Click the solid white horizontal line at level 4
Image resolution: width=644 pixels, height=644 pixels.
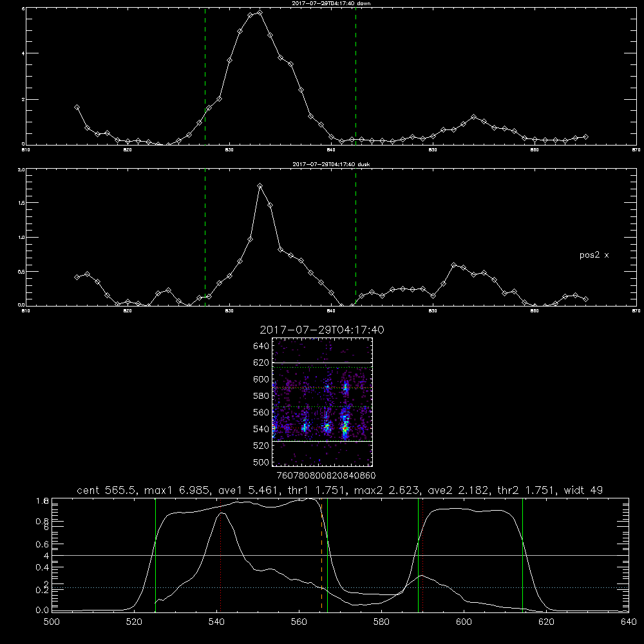click(341, 555)
